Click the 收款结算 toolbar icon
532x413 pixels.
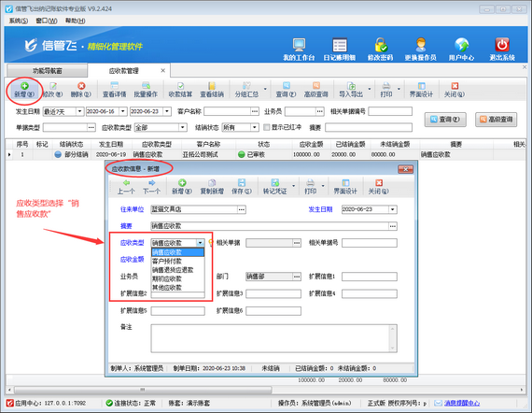pyautogui.click(x=180, y=90)
